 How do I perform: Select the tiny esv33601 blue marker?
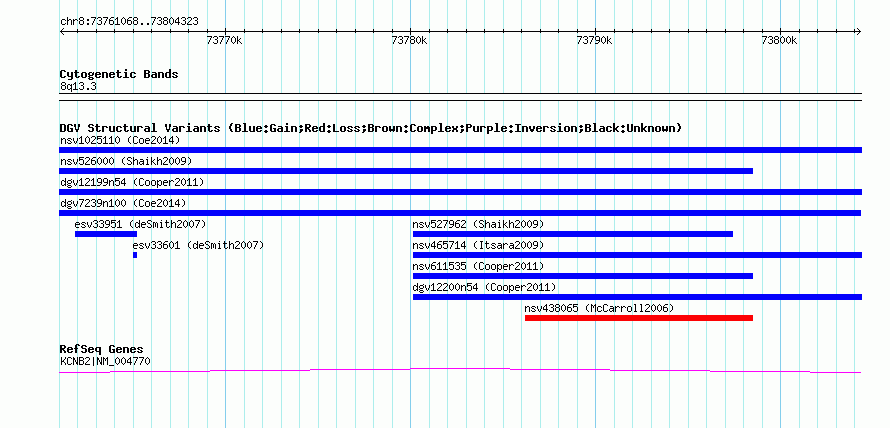[x=135, y=255]
